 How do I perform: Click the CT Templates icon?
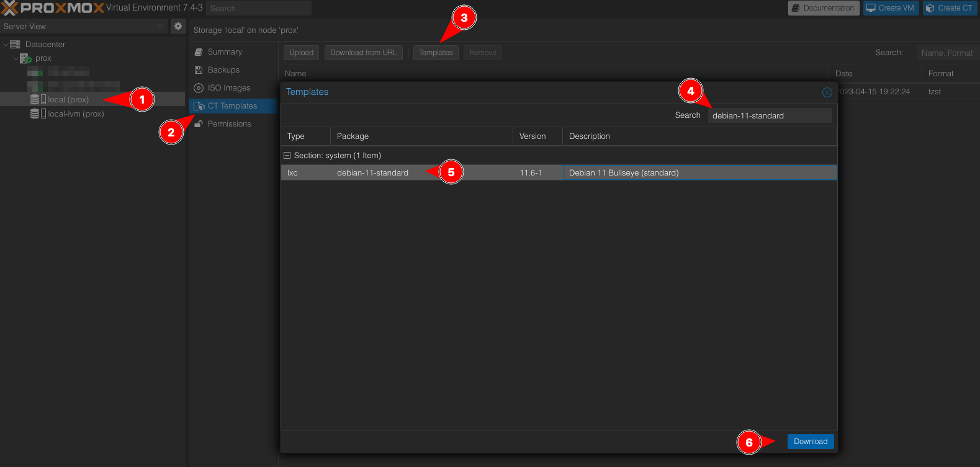(199, 106)
